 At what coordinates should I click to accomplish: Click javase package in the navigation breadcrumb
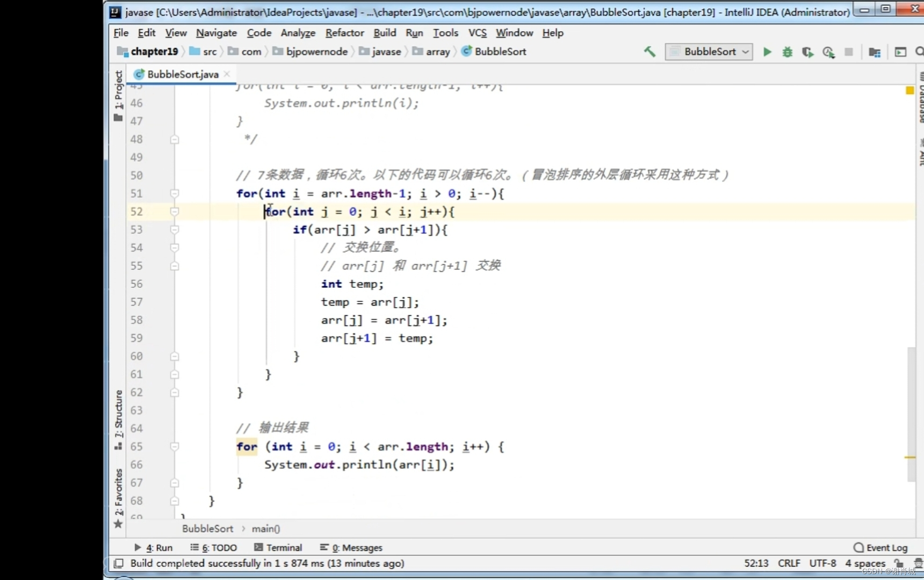[380, 52]
